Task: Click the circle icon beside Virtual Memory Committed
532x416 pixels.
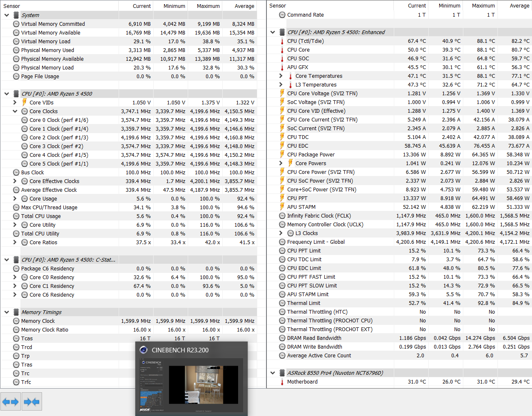Action: click(x=16, y=24)
